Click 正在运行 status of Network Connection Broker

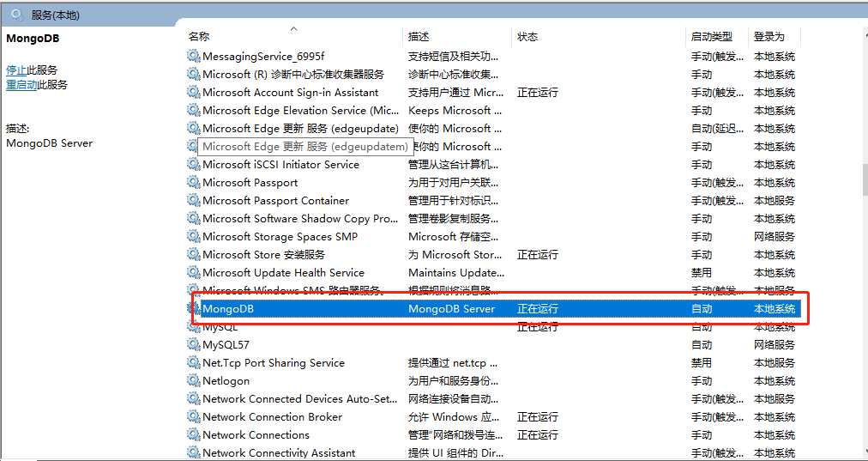click(x=538, y=416)
